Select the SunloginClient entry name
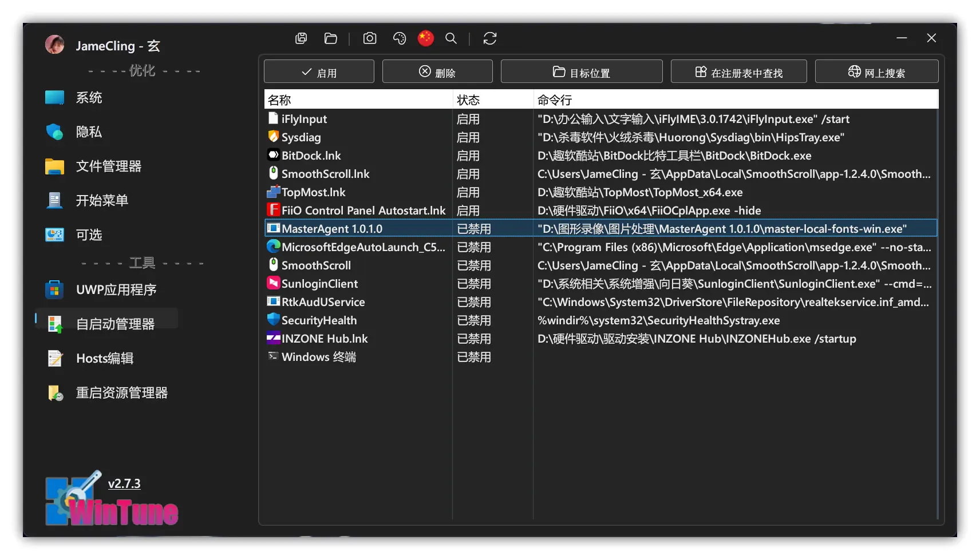The height and width of the screenshot is (560, 980). coord(319,284)
